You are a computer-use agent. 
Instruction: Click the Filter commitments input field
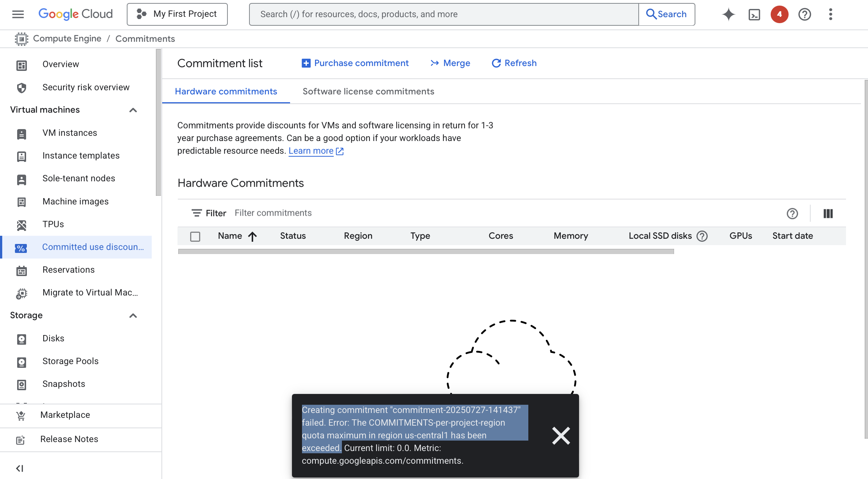point(485,213)
